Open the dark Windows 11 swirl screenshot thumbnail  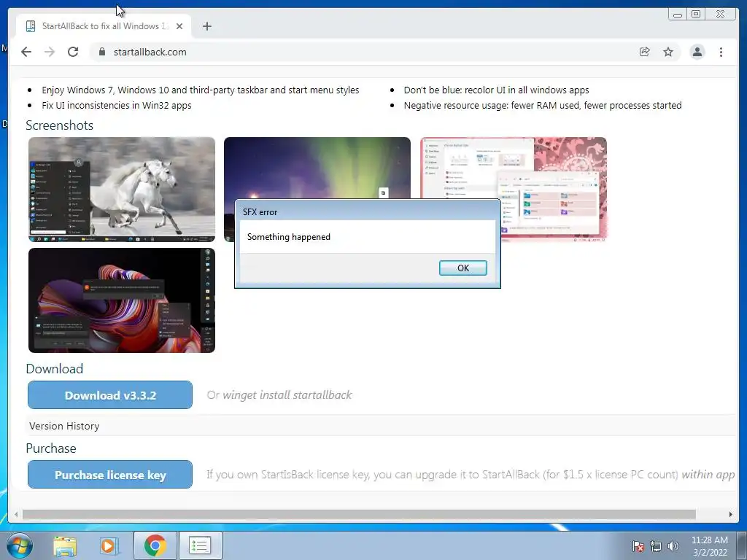(x=122, y=300)
